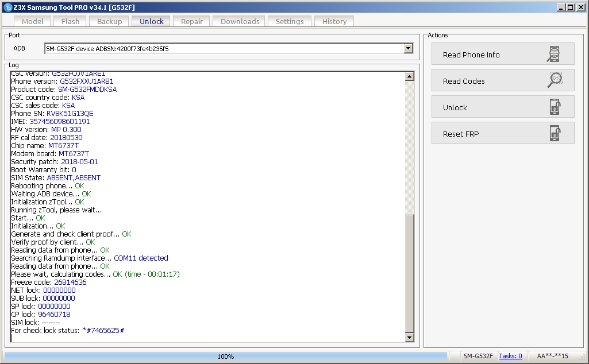Click the calculating codes time 00:01:17
Viewport: 589px width, 364px height.
coord(163,274)
